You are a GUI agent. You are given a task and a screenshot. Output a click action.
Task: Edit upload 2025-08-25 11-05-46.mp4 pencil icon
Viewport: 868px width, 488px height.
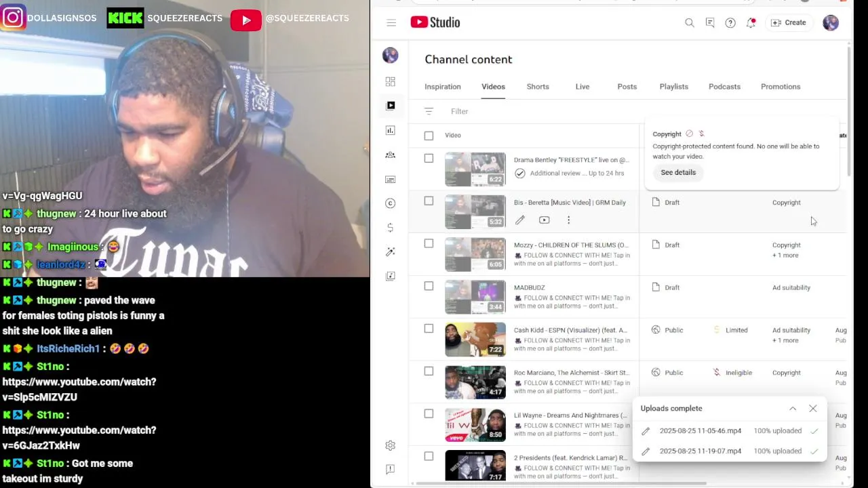click(646, 431)
